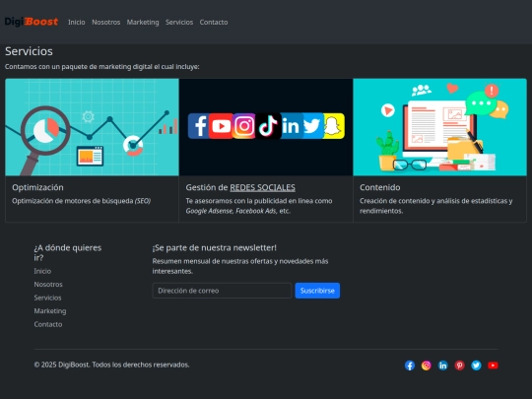This screenshot has height=399, width=532.
Task: Go to Inicio in the top navigation
Action: (76, 22)
